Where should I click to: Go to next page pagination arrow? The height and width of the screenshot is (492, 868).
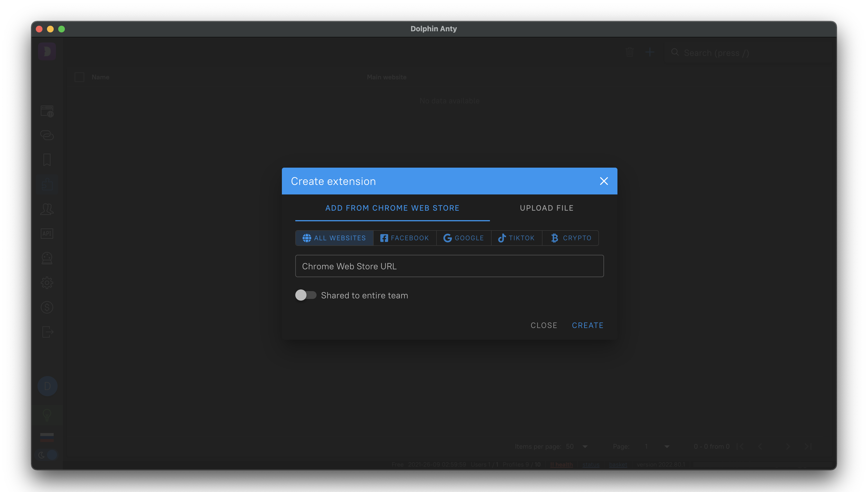tap(788, 446)
